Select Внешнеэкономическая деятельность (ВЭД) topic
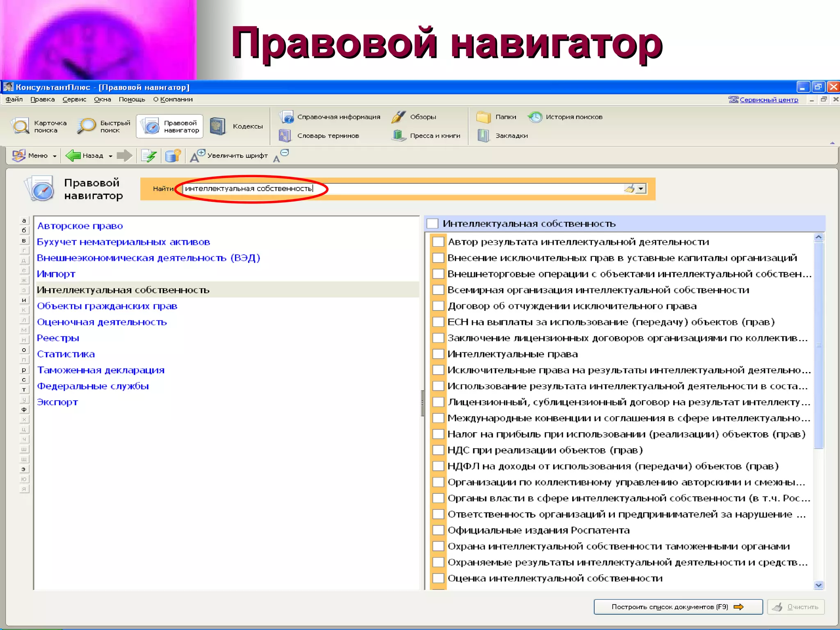Image resolution: width=840 pixels, height=630 pixels. 148,258
